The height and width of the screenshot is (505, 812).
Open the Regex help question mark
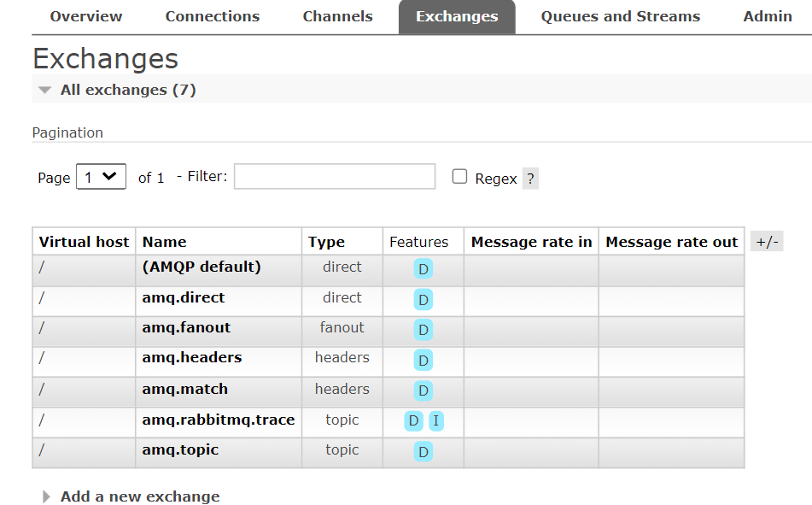tap(530, 179)
